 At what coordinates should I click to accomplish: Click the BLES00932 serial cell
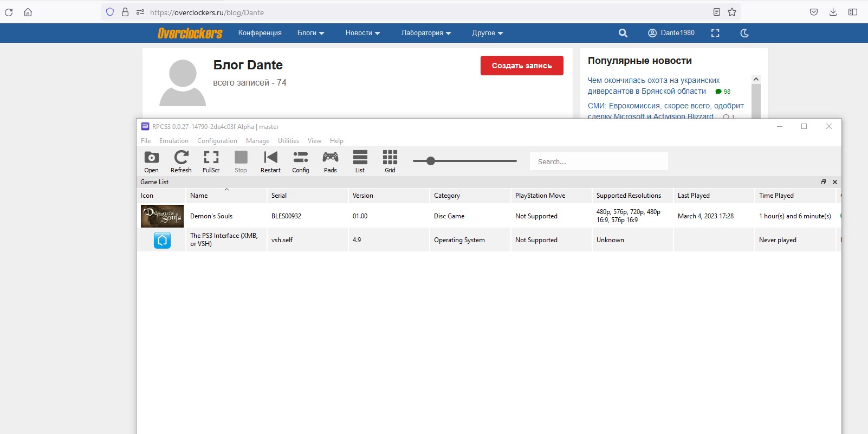pos(286,216)
